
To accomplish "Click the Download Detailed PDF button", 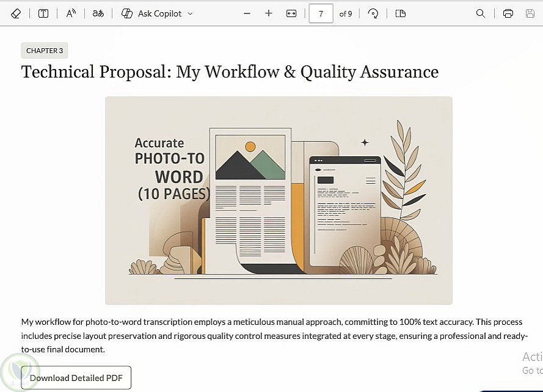I will tap(76, 378).
